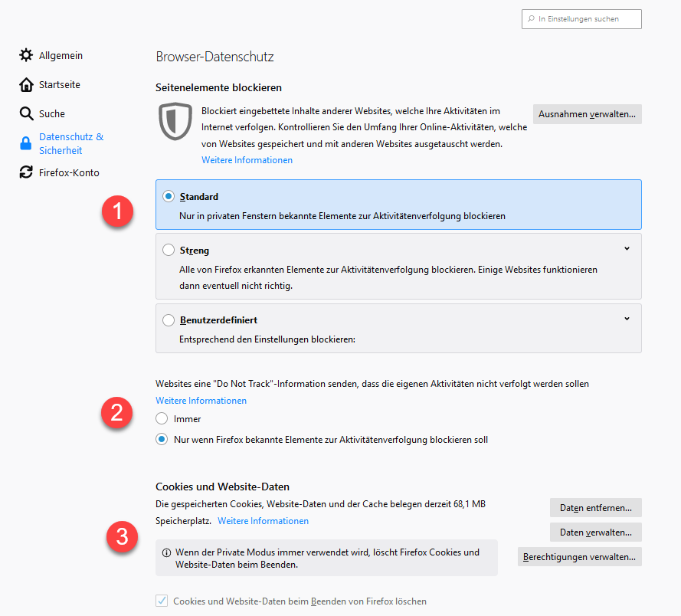Expand the Streng option details chevron

pyautogui.click(x=627, y=248)
